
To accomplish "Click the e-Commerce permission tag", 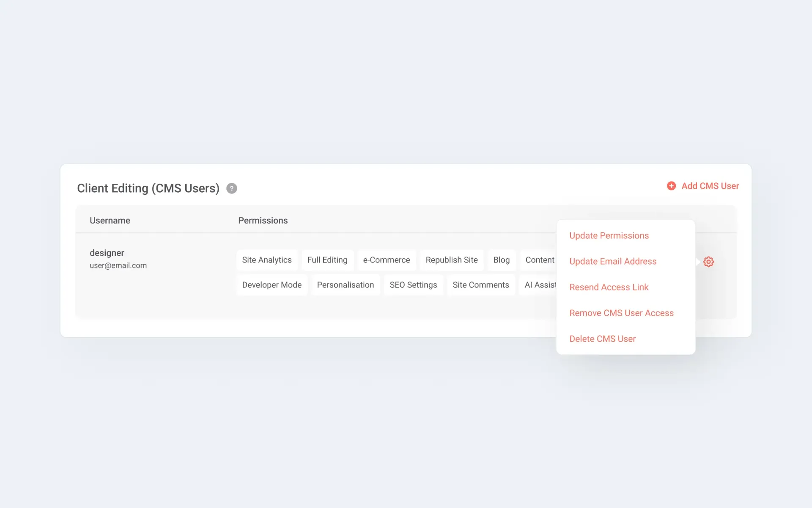I will [x=386, y=260].
